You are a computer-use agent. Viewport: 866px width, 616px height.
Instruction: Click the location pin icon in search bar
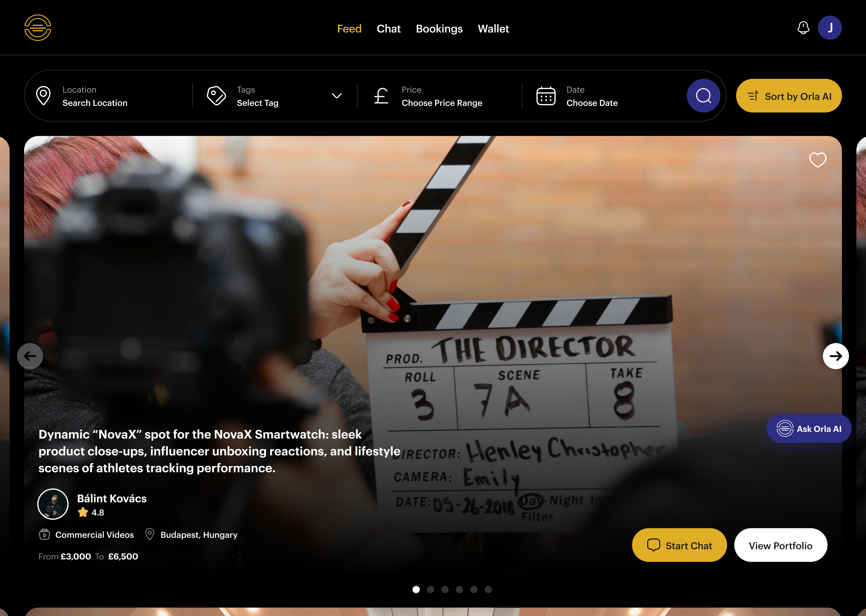coord(43,96)
